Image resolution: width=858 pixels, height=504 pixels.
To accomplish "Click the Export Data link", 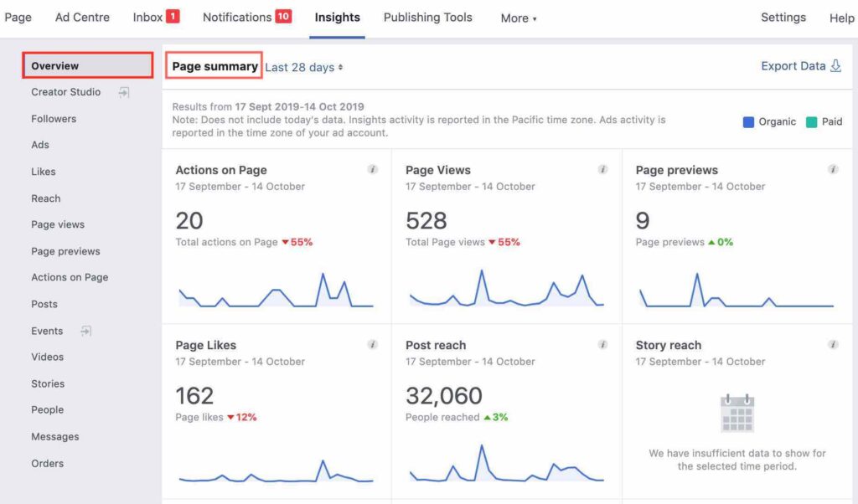I will tap(793, 66).
